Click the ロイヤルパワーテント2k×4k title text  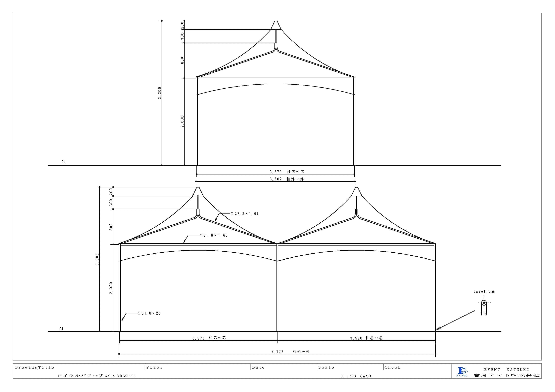point(96,376)
